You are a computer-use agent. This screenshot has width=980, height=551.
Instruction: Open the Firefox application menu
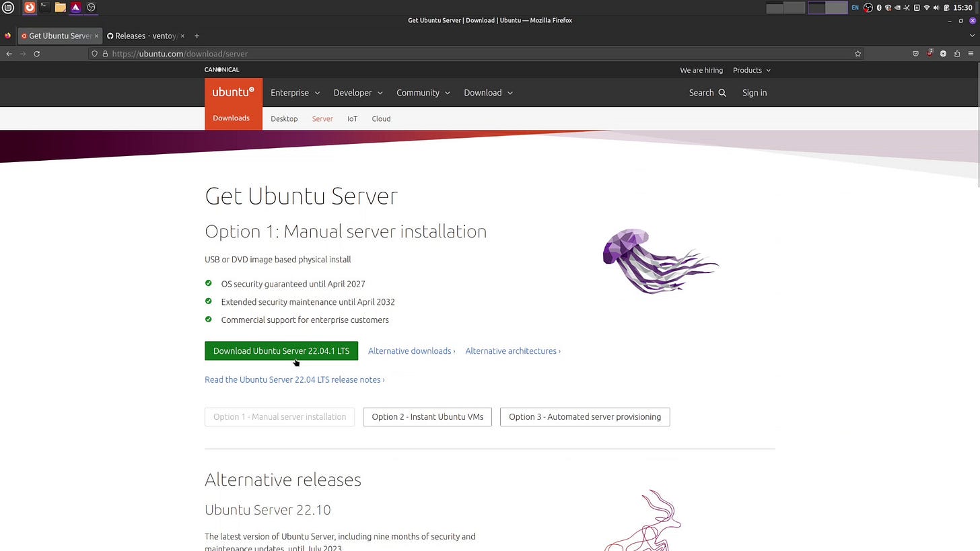point(971,54)
